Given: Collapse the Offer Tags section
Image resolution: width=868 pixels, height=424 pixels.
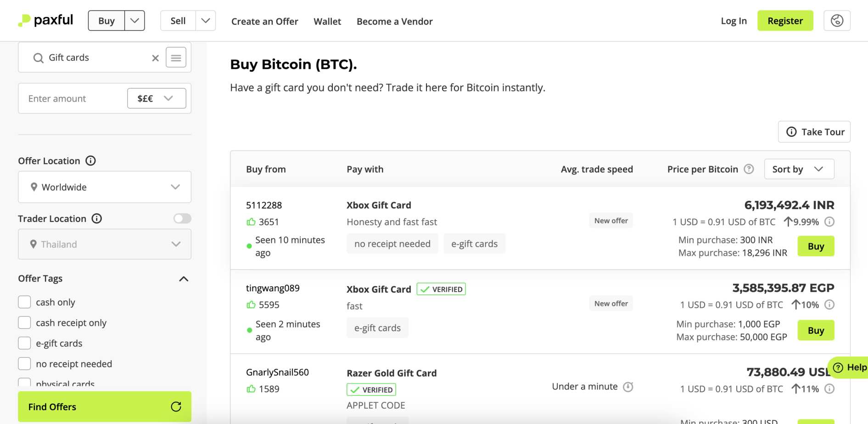Looking at the screenshot, I should [x=184, y=279].
